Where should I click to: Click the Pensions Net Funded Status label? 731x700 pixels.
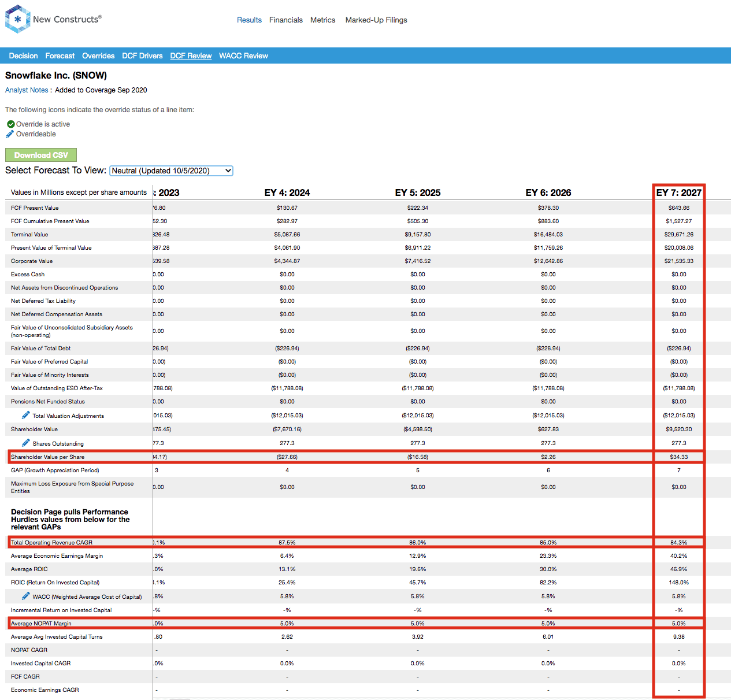pyautogui.click(x=48, y=402)
